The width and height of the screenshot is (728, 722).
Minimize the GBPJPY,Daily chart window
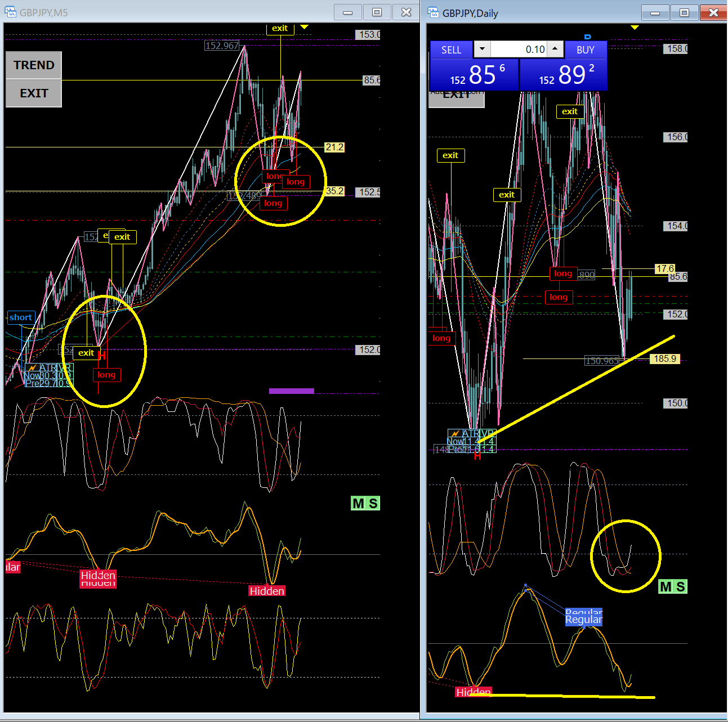coord(655,12)
